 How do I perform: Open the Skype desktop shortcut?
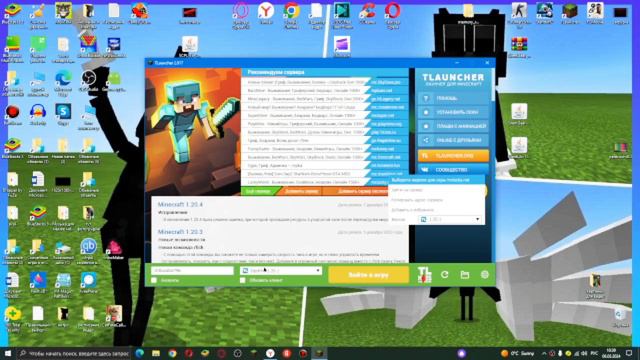coord(63,111)
